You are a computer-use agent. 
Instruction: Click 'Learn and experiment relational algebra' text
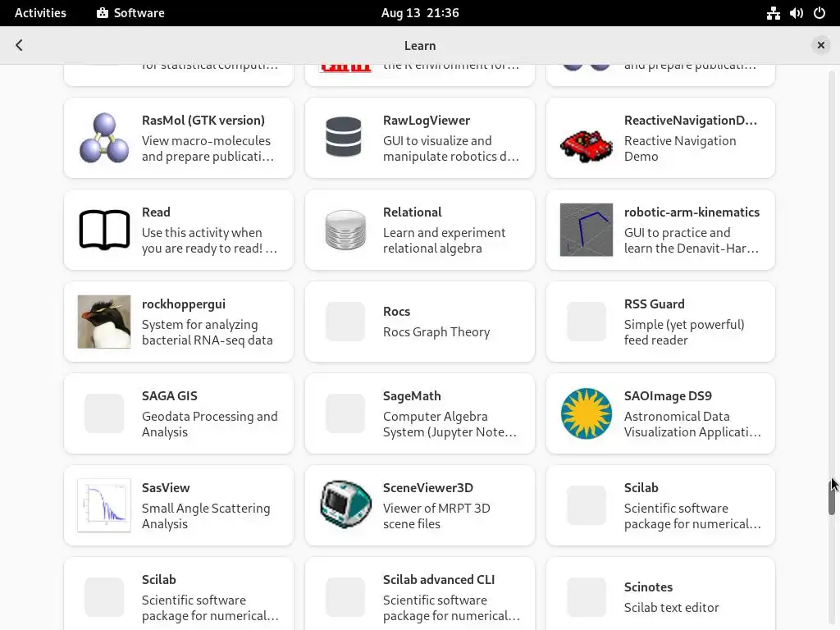tap(444, 240)
